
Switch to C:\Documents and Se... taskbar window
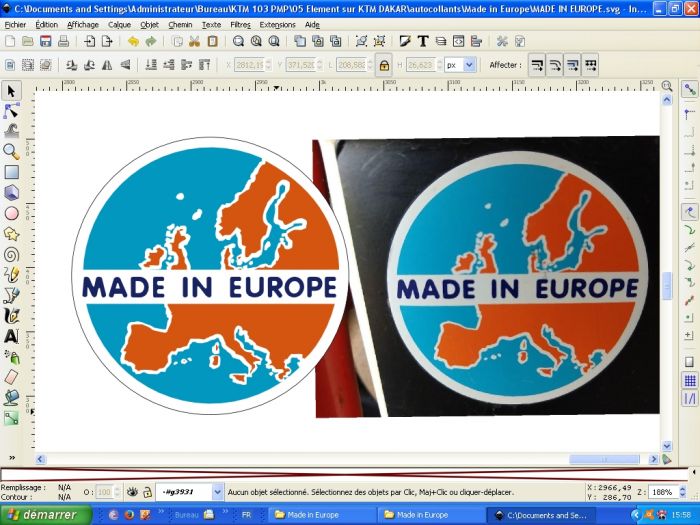[x=540, y=515]
